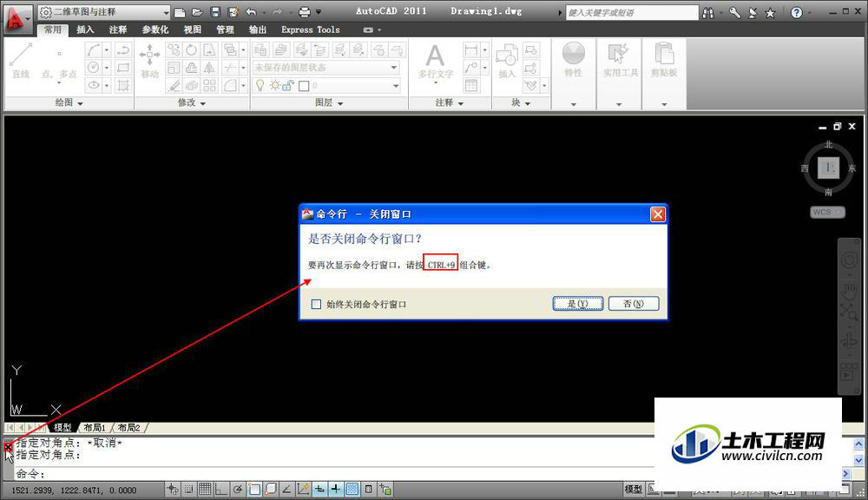Image resolution: width=868 pixels, height=500 pixels.
Task: Select the Array tool in the modify panel
Action: (x=208, y=85)
